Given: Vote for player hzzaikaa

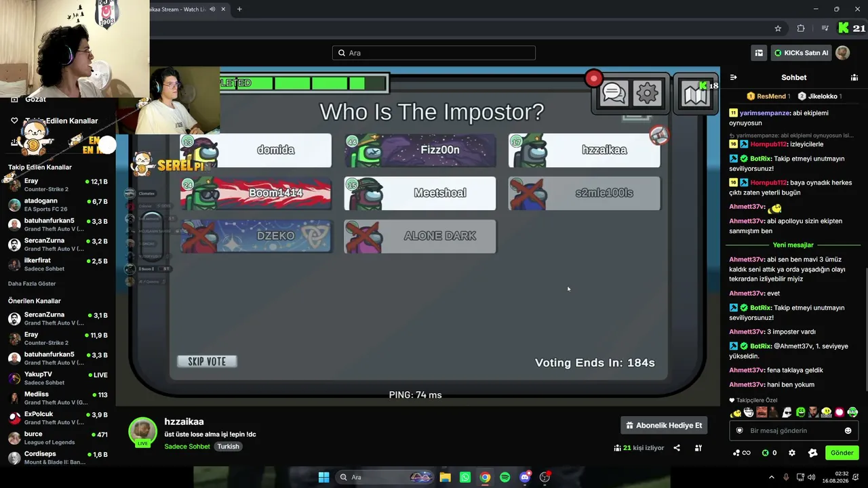Looking at the screenshot, I should tap(584, 150).
